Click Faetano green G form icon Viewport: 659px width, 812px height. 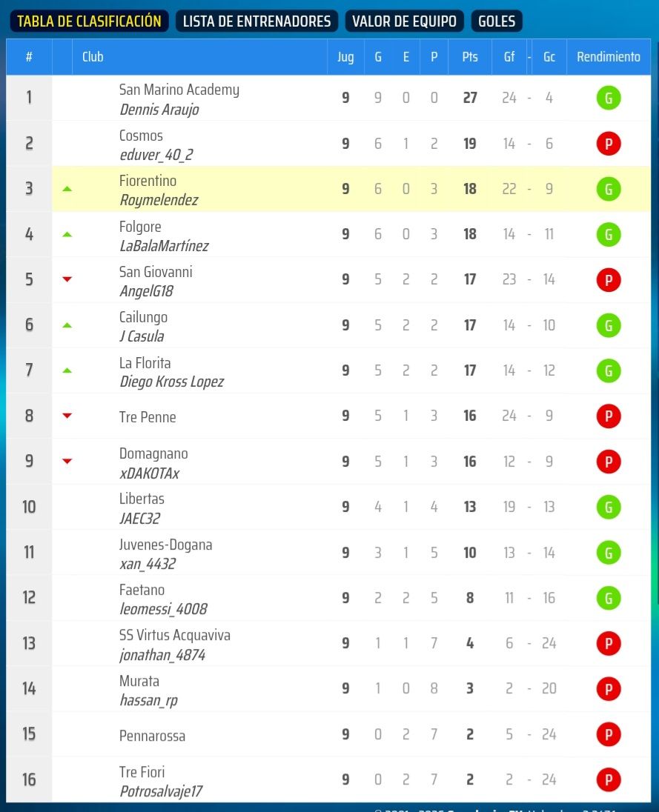609,598
